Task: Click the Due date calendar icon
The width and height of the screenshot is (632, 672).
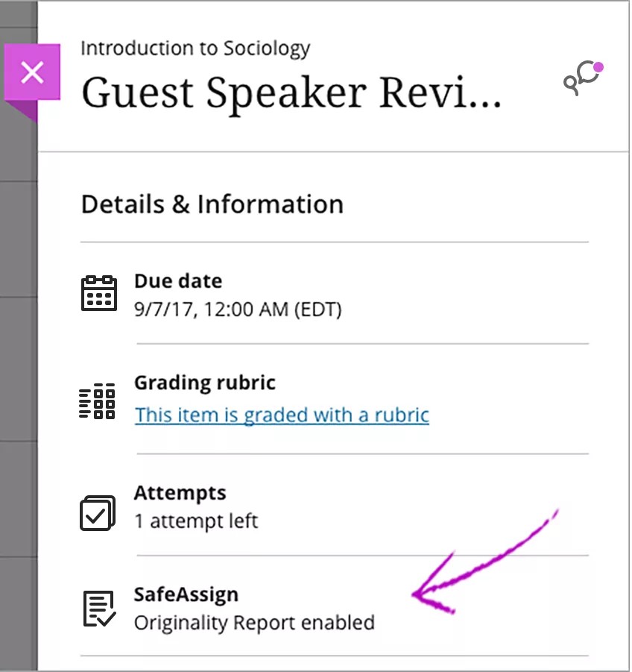Action: (98, 293)
